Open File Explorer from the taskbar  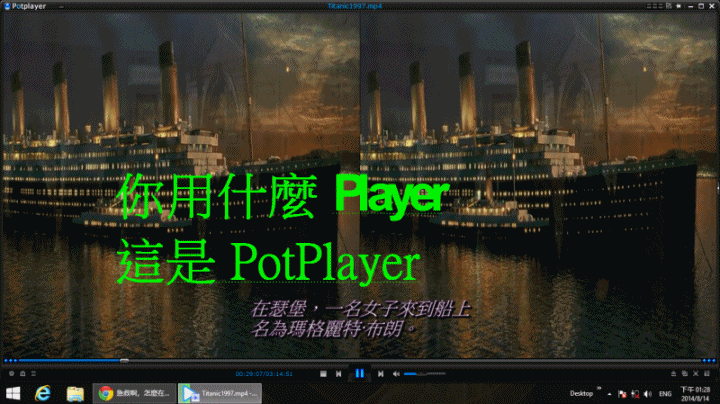click(75, 393)
